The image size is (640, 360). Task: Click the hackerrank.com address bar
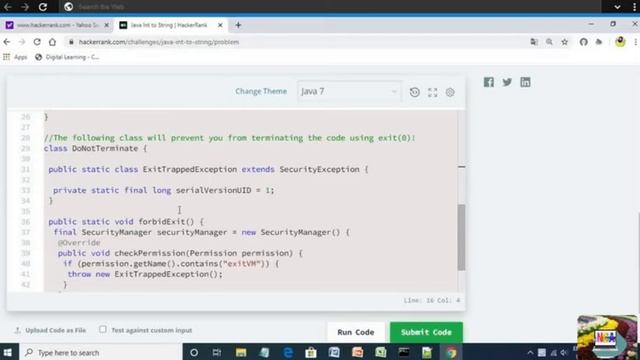[x=298, y=42]
